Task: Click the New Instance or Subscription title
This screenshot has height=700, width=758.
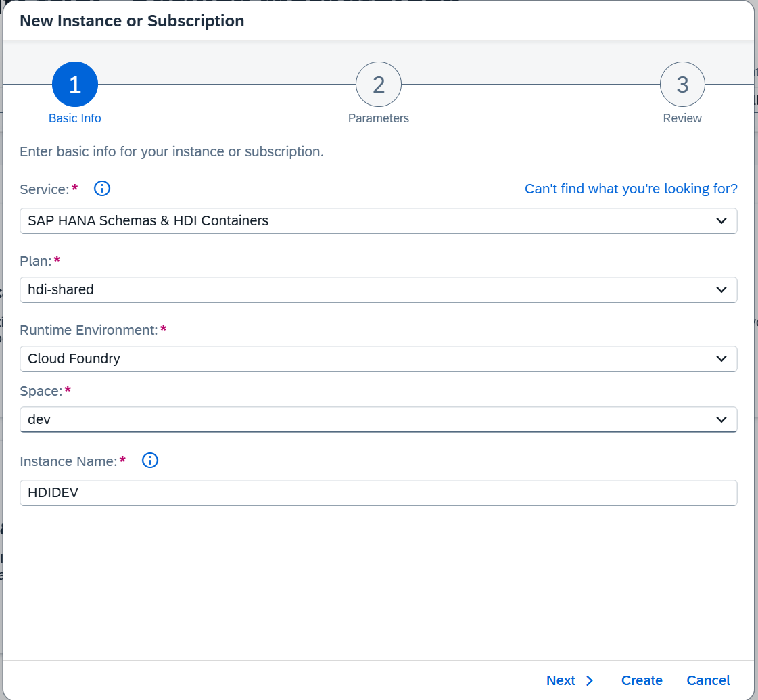Action: point(132,21)
